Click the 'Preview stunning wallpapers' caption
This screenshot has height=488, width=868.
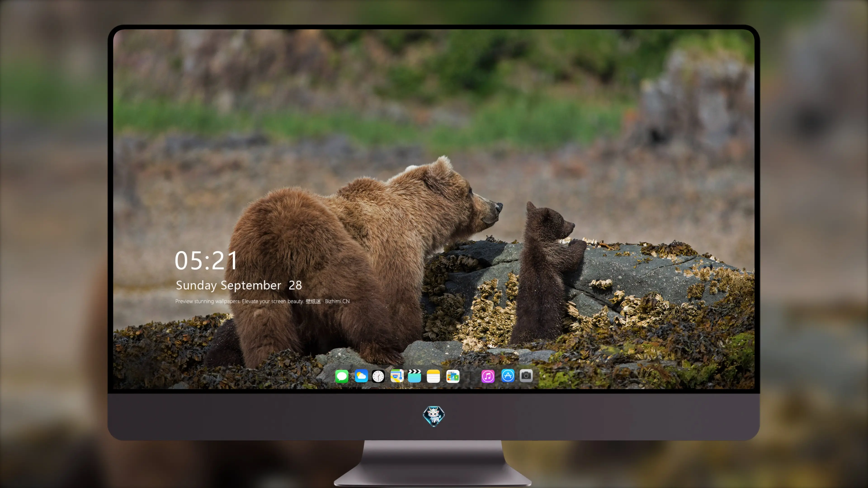click(262, 301)
